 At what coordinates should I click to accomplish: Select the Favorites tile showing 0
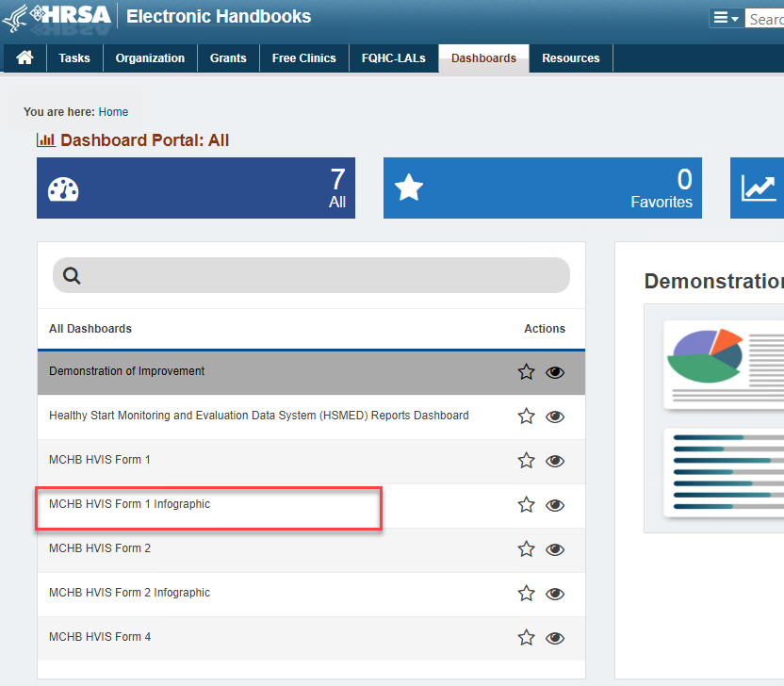coord(543,188)
